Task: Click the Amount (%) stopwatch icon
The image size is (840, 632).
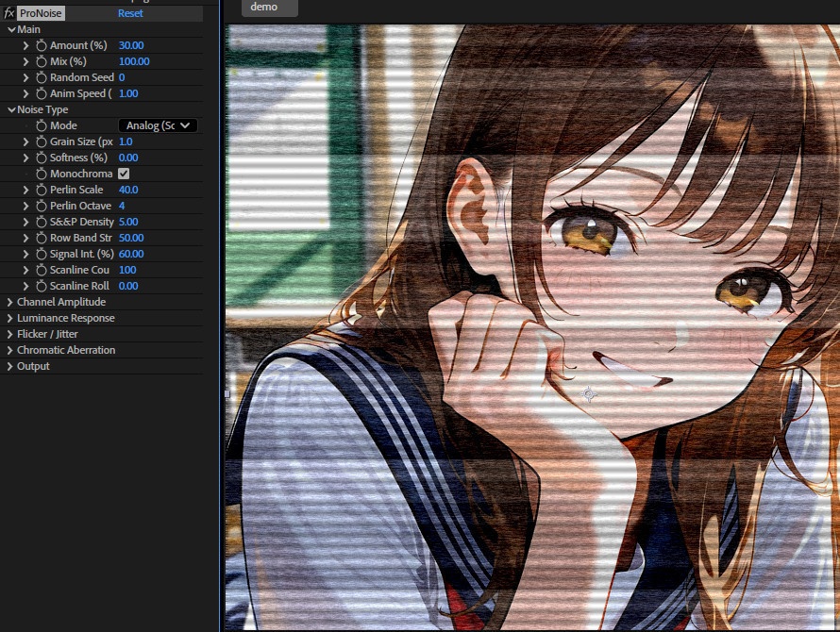Action: point(41,45)
